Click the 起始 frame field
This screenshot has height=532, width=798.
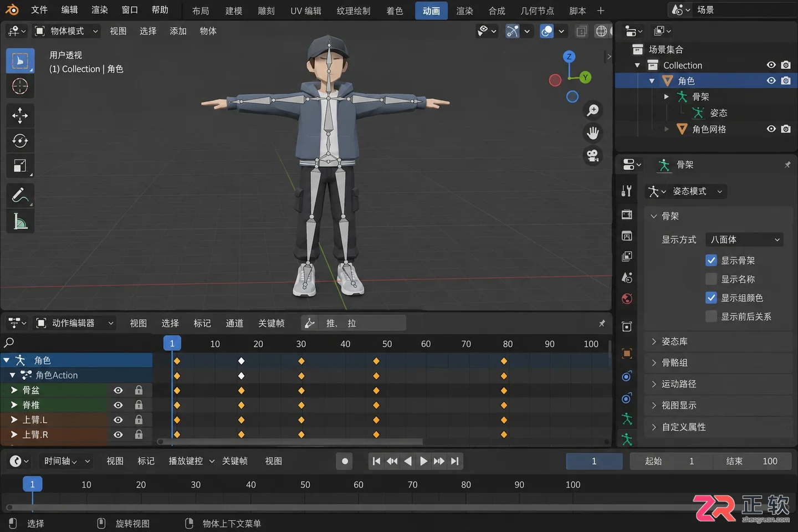[x=671, y=461]
